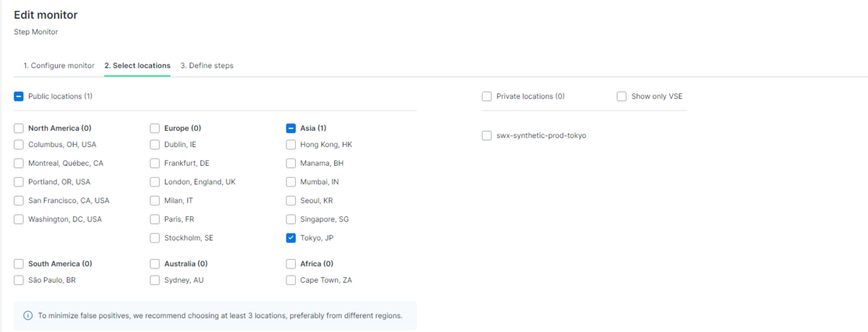Toggle the Public locations checkbox
The image size is (868, 332).
(x=19, y=96)
